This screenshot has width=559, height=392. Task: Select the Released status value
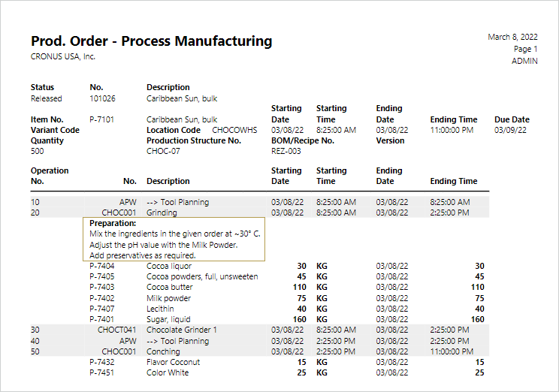(x=47, y=98)
